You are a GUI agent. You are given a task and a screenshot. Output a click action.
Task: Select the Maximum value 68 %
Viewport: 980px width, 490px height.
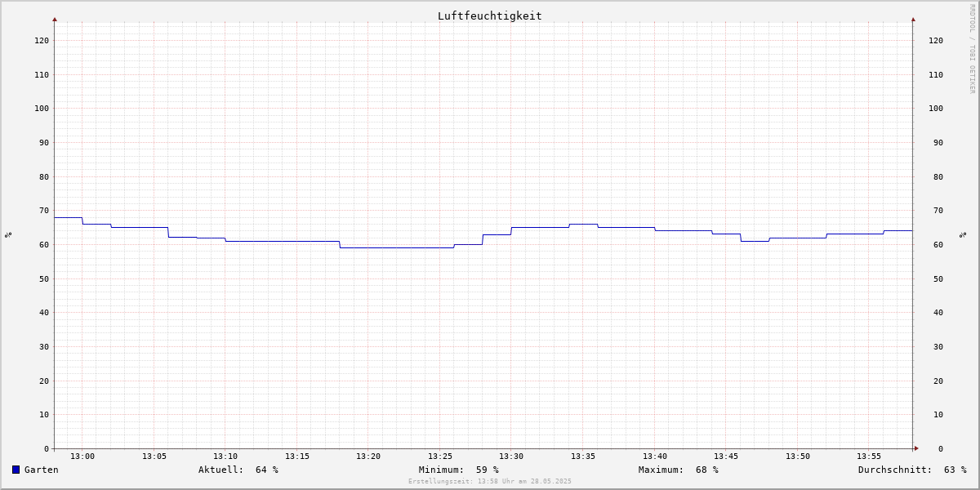coord(707,470)
